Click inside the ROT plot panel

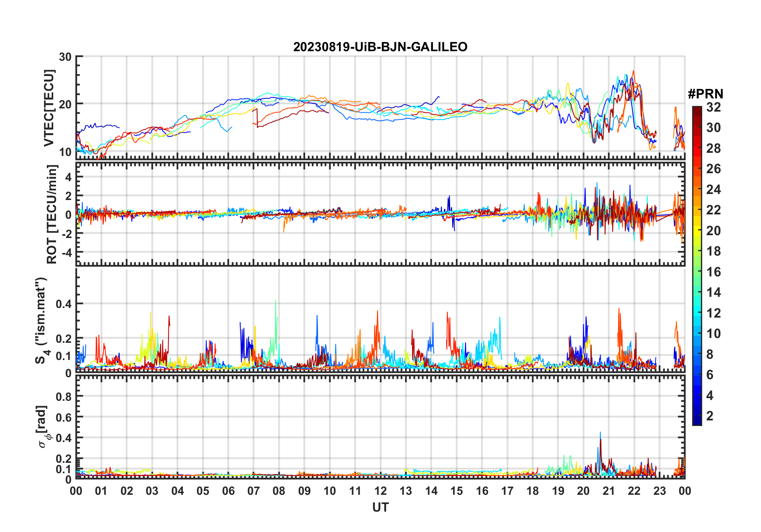click(x=380, y=214)
